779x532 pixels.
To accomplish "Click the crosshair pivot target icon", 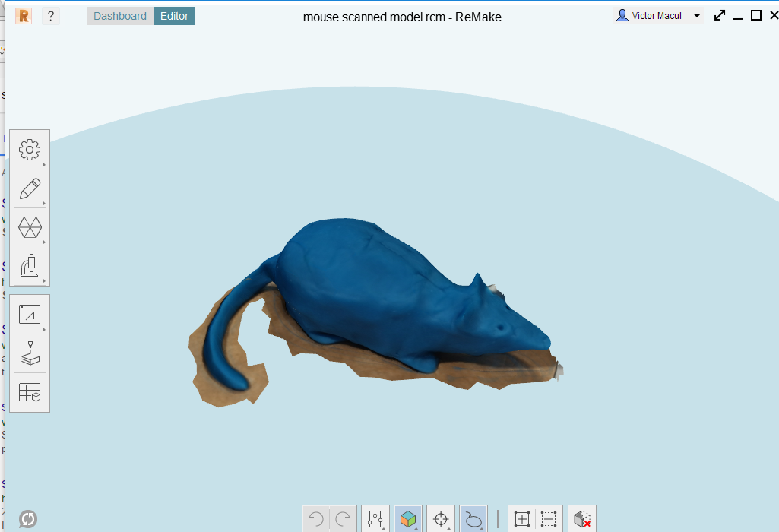I will [x=441, y=519].
